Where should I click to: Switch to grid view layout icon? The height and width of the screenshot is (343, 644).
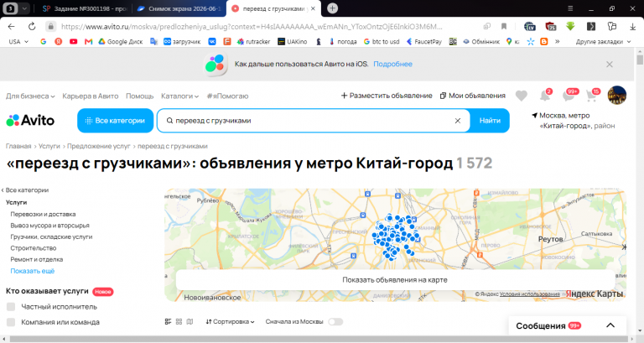[179, 322]
